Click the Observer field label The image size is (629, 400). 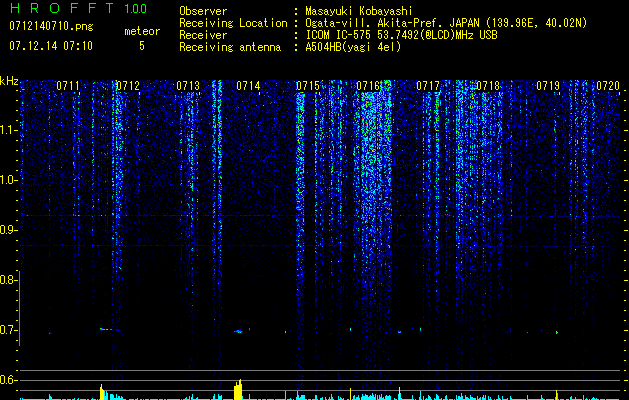click(203, 11)
